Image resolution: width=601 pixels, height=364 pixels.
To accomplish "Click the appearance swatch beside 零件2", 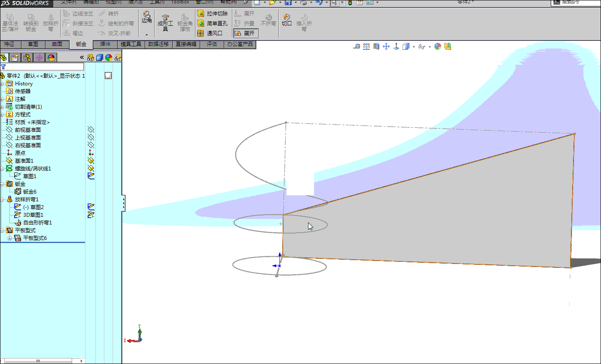I will (x=108, y=76).
